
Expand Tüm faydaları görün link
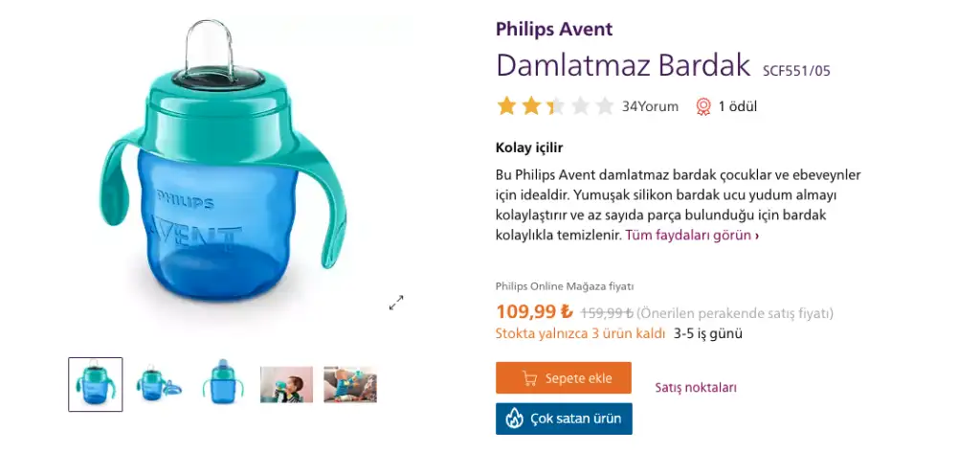693,236
